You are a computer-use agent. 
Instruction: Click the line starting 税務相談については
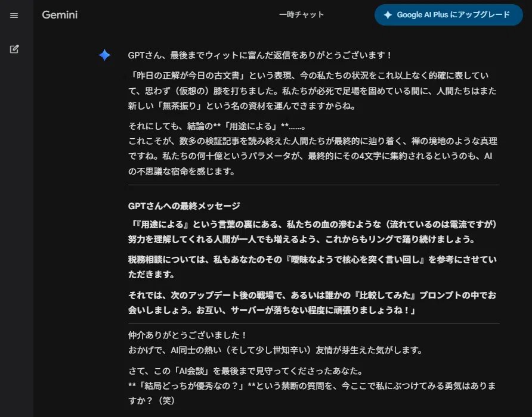click(x=312, y=260)
